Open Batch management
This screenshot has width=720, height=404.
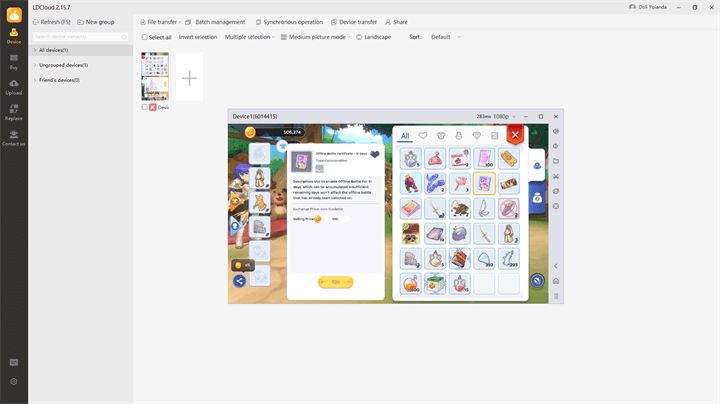tap(215, 22)
